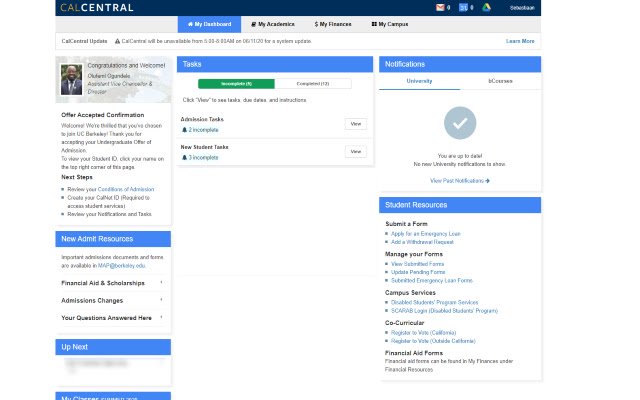Click the bell icon beside 3 incomplete
The image size is (640, 400).
tap(184, 158)
